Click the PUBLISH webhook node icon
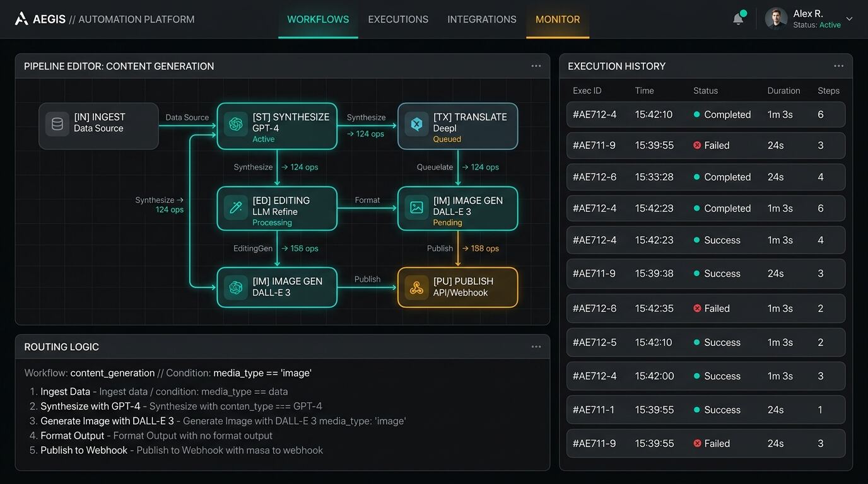The height and width of the screenshot is (484, 868). tap(416, 287)
